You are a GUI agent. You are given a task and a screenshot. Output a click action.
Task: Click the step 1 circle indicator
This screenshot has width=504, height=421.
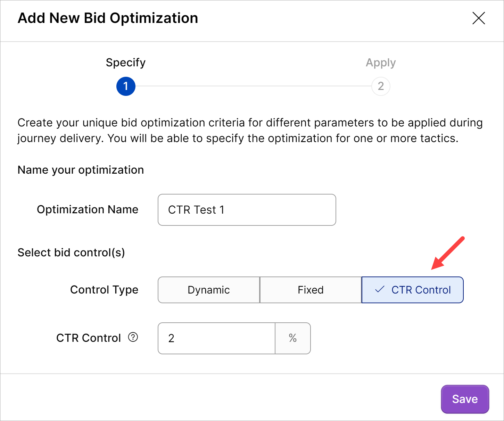pos(126,86)
